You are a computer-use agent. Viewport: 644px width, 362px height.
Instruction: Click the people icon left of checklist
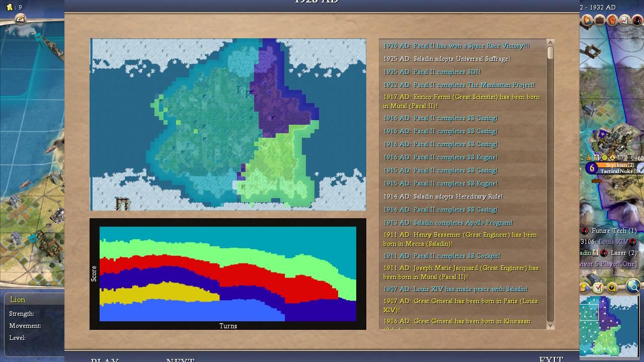tap(585, 288)
